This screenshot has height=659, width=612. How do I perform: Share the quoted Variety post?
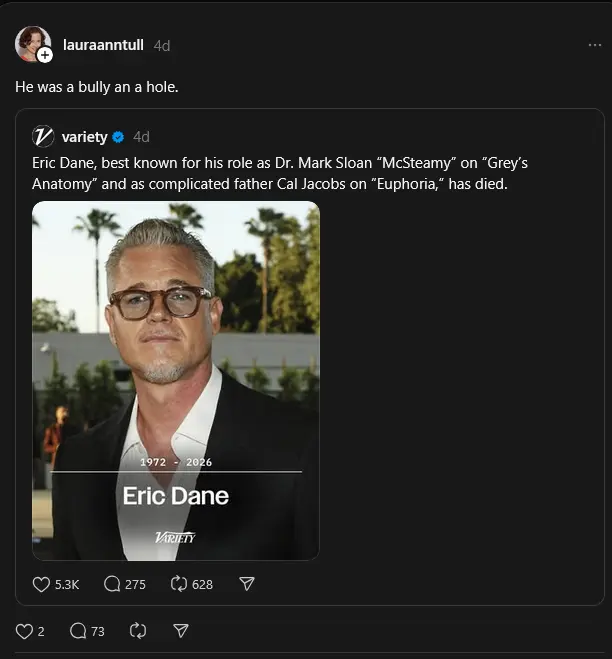[x=247, y=584]
